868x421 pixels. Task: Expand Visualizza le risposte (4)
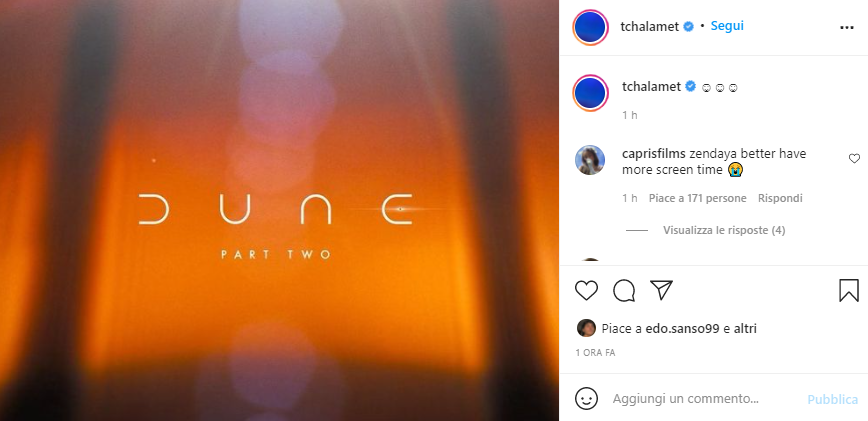[724, 230]
